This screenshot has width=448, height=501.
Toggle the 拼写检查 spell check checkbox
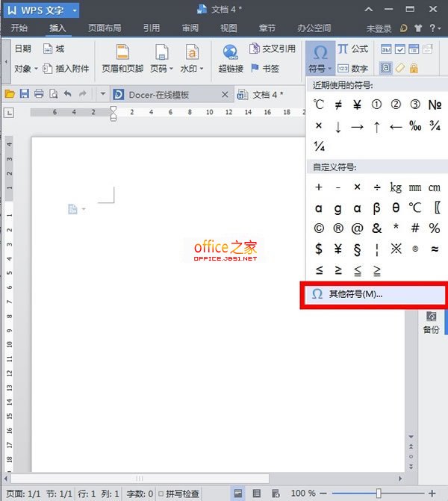point(161,494)
